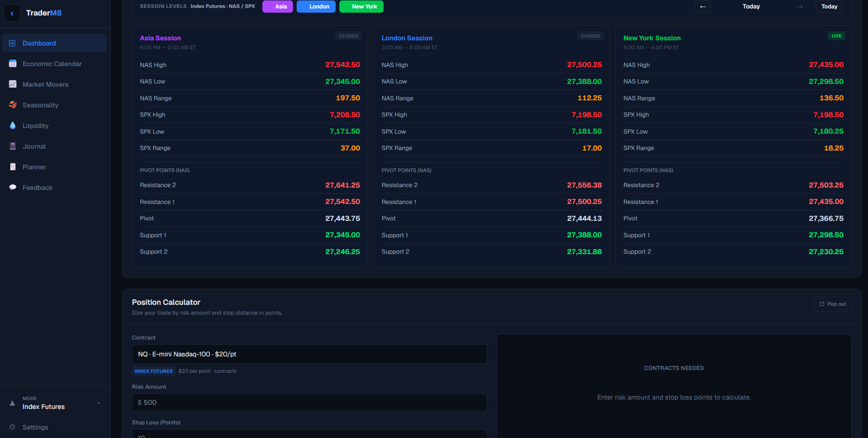Click London NAS Low value 27,388.00
The width and height of the screenshot is (868, 438).
click(x=584, y=82)
